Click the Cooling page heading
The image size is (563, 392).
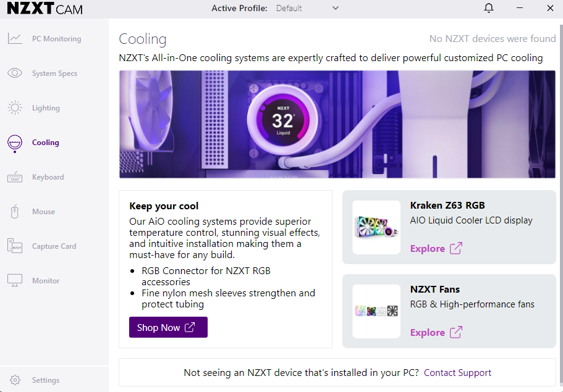[x=143, y=39]
